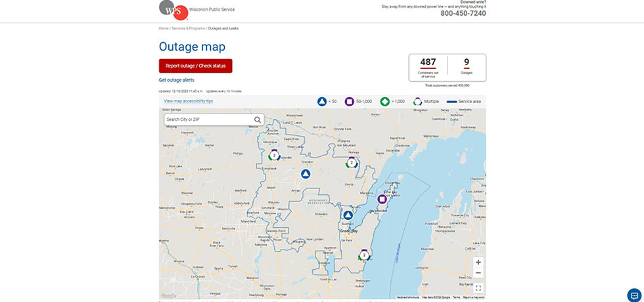644x302 pixels.
Task: Click the search magnifier icon in map
Action: point(258,119)
